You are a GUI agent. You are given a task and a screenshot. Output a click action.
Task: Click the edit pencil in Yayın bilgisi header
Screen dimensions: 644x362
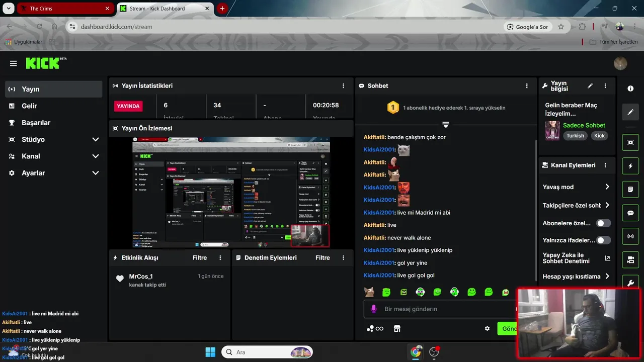pos(590,86)
